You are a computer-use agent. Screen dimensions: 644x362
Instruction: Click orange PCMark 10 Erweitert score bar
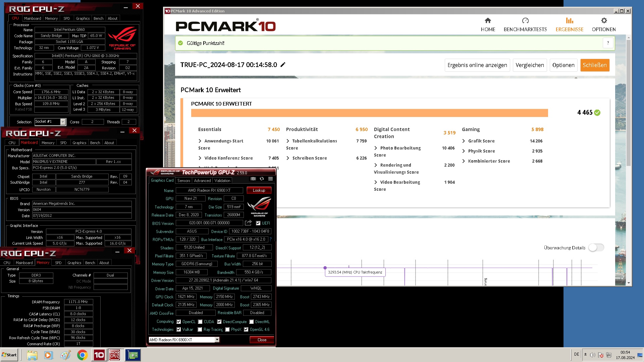[369, 113]
